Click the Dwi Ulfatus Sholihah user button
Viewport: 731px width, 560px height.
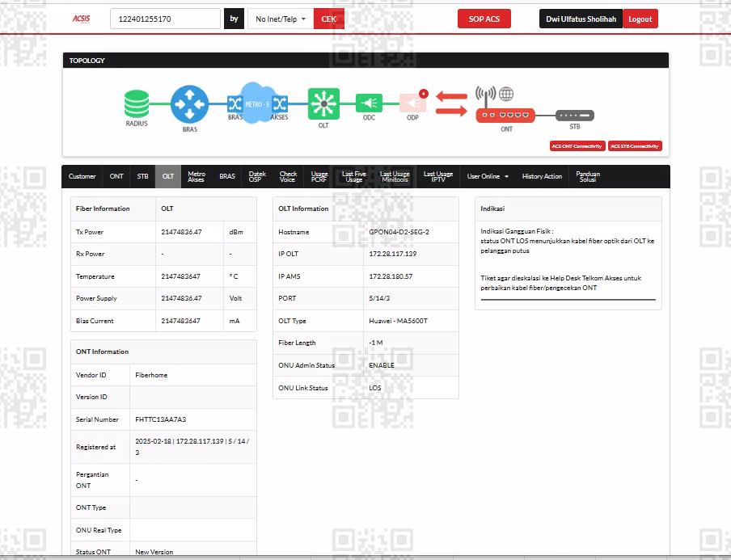click(581, 19)
